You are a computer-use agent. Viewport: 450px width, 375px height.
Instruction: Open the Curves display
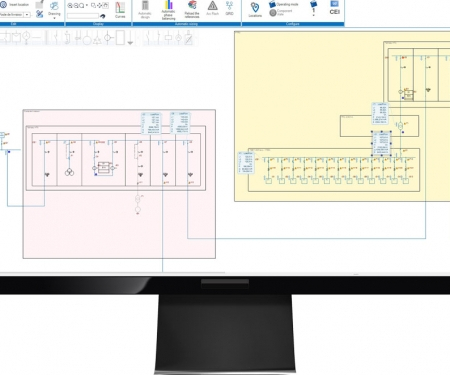(x=120, y=10)
